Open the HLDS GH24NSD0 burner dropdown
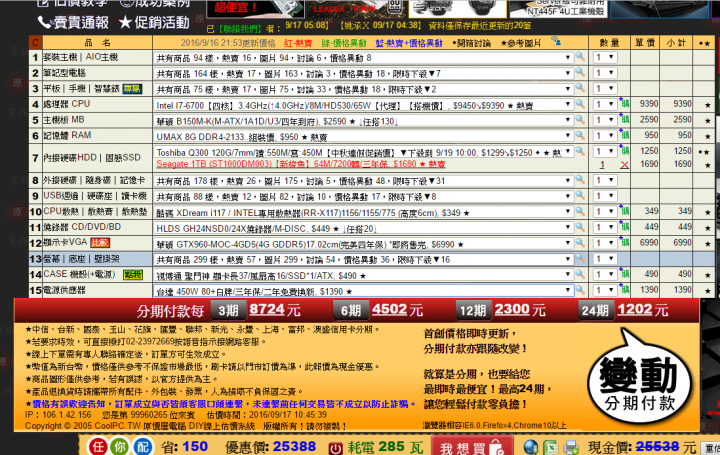This screenshot has height=455, width=720. pos(363,228)
